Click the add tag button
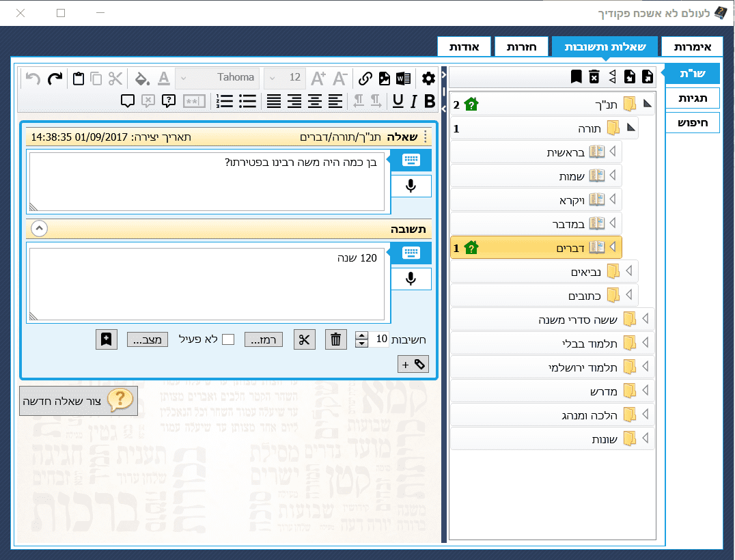Screen dimensions: 735x560 point(413,364)
